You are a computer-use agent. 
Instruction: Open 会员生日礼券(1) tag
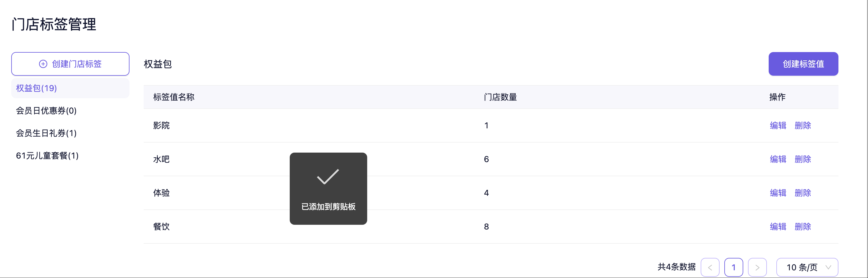46,133
